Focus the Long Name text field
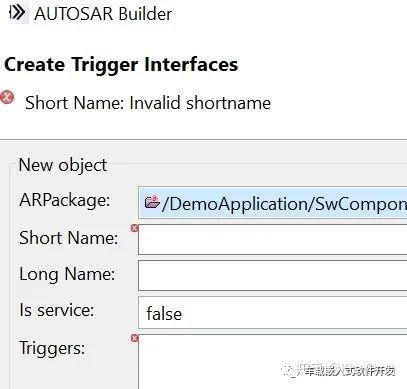 (273, 275)
